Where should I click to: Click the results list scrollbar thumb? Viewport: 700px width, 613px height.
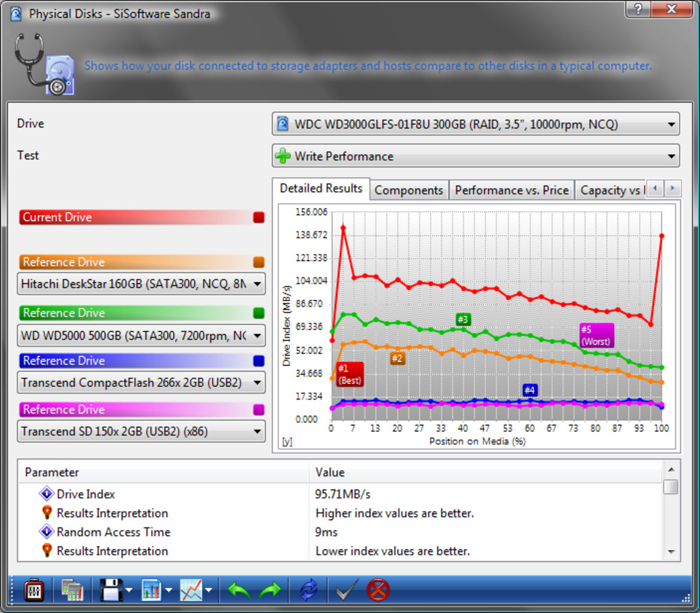tap(671, 487)
